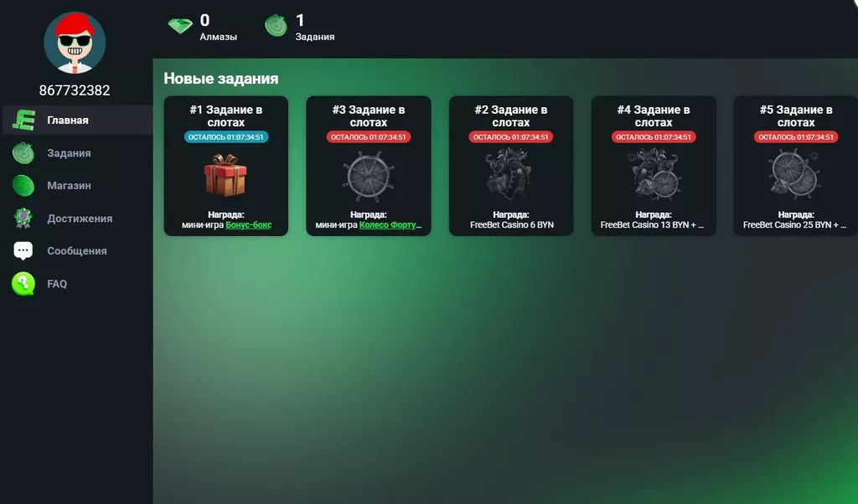Click the Достижения badge icon in sidebar
Image resolution: width=858 pixels, height=504 pixels.
[x=23, y=219]
